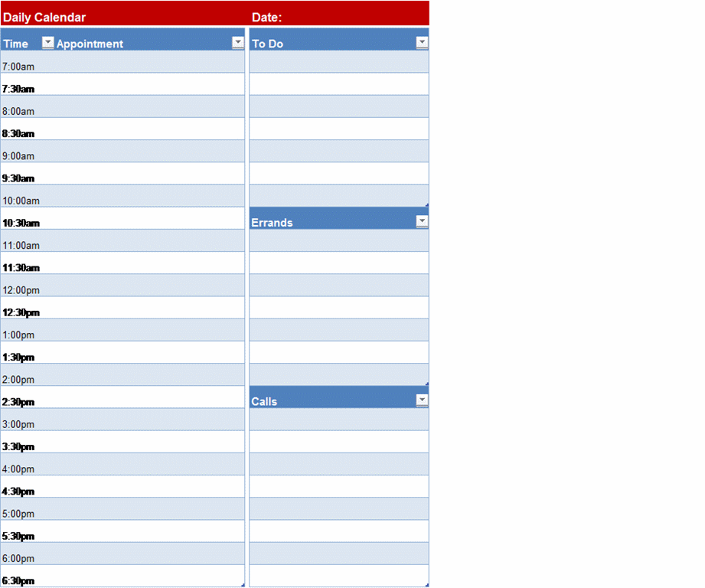Select the 11:30am time cell
705x588 pixels.
pyautogui.click(x=28, y=263)
